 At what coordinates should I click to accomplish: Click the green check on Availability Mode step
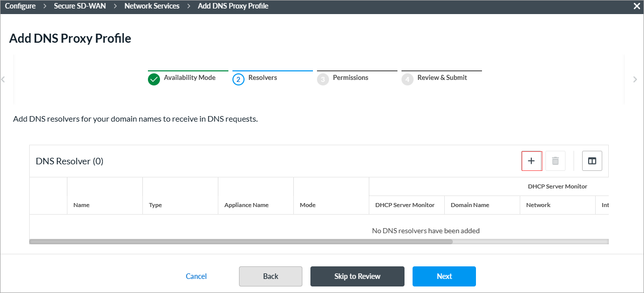coord(154,79)
